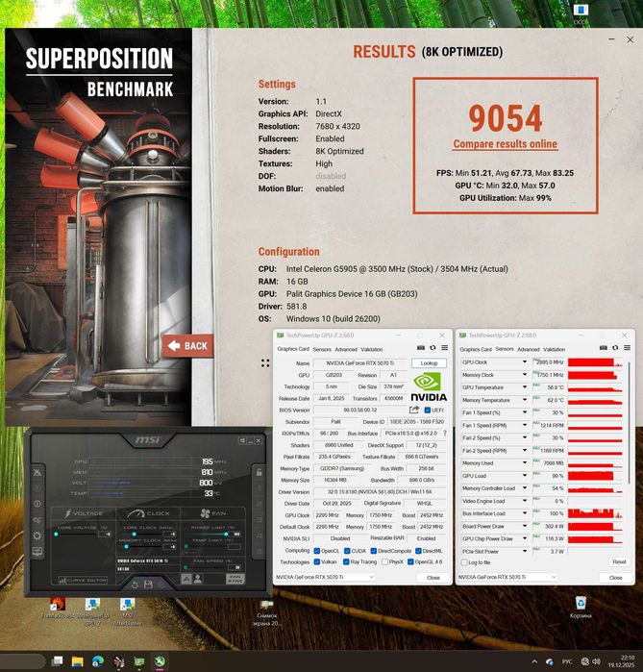Toggle OpenCL checkbox in GPU-Z
Screen dimensions: 643x672
[317, 551]
